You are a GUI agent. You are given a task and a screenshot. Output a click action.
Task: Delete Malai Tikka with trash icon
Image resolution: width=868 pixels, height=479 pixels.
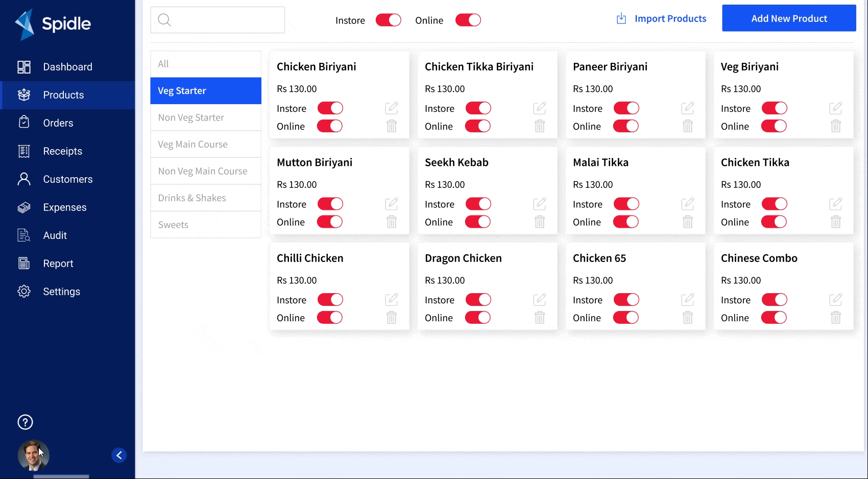[x=688, y=222]
